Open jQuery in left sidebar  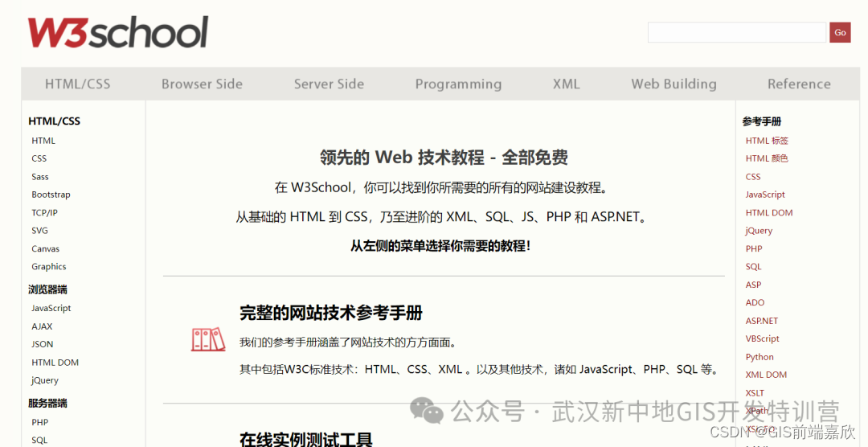coord(45,380)
